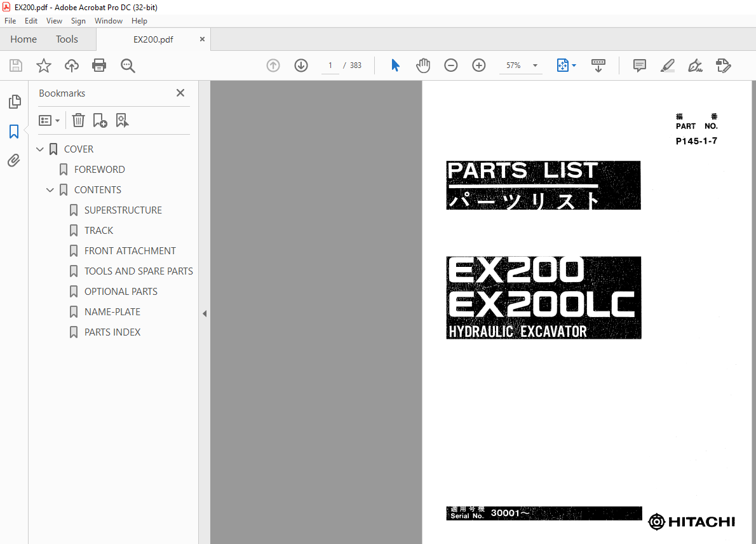The height and width of the screenshot is (544, 756).
Task: Jump to FRONT ATTACHMENT bookmark
Action: (130, 250)
